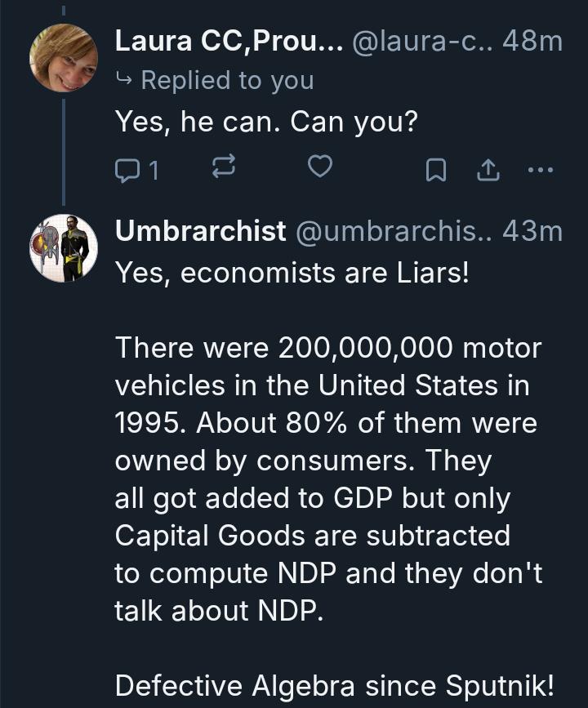Click the 43m timestamp

tap(532, 231)
